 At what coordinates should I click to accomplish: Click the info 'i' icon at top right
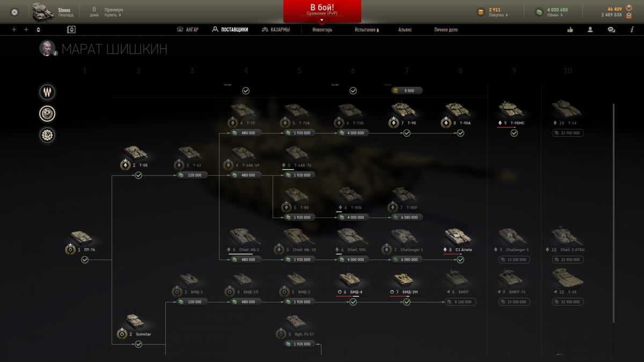tap(632, 29)
